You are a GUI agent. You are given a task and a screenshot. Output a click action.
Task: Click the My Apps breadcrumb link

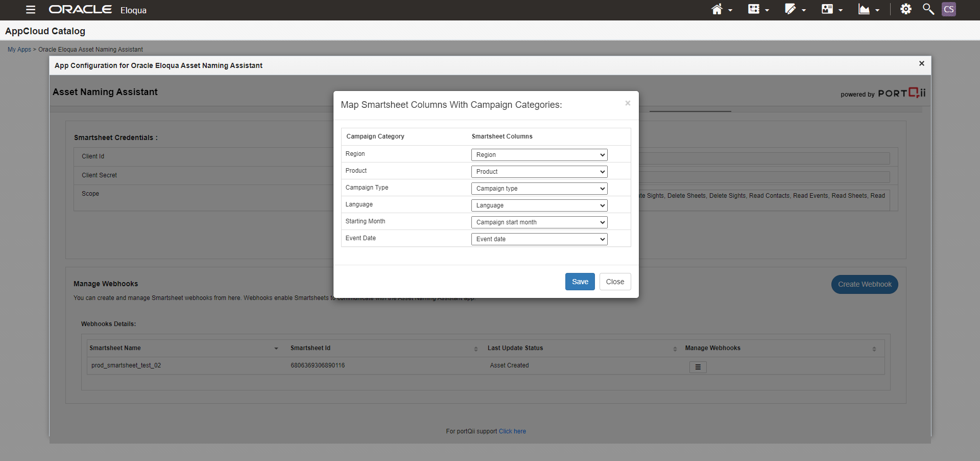click(x=19, y=50)
